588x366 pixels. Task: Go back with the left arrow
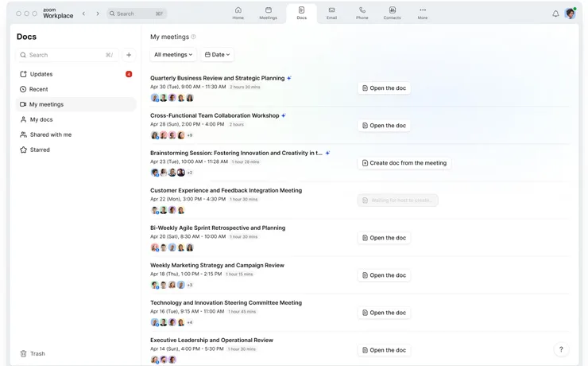(83, 14)
